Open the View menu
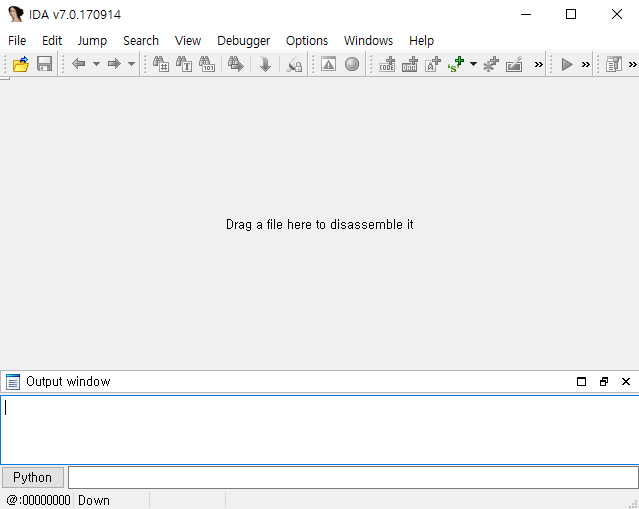 [188, 41]
